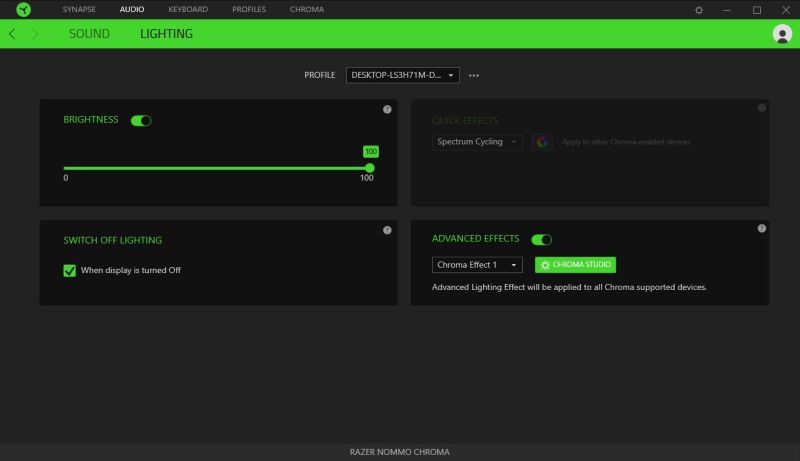
Task: Toggle the Advanced Effects switch
Action: pyautogui.click(x=541, y=240)
